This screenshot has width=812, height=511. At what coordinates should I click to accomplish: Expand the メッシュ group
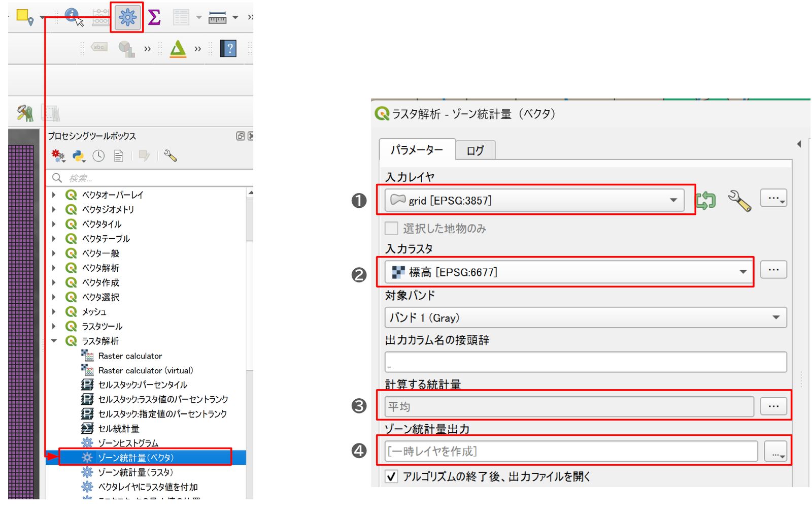54,312
